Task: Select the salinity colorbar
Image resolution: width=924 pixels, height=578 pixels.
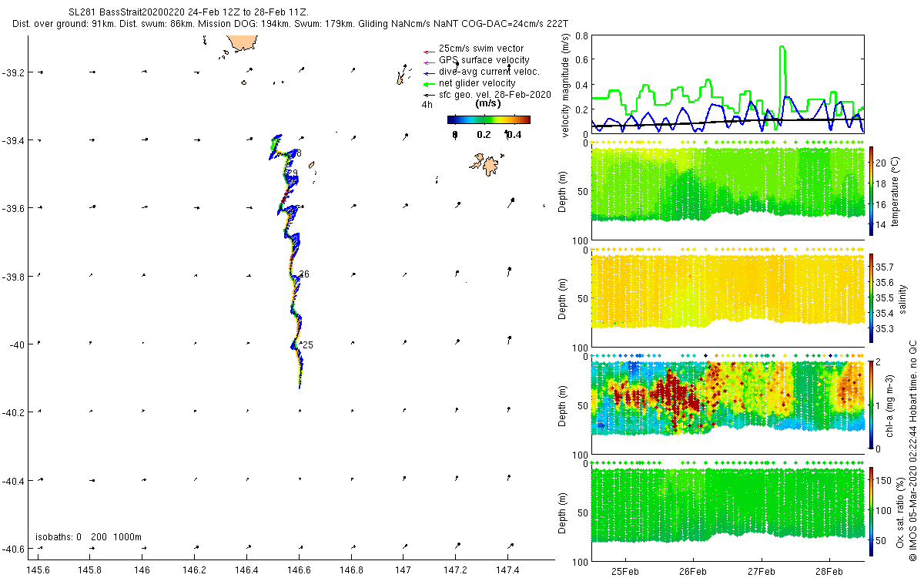Action: click(872, 297)
